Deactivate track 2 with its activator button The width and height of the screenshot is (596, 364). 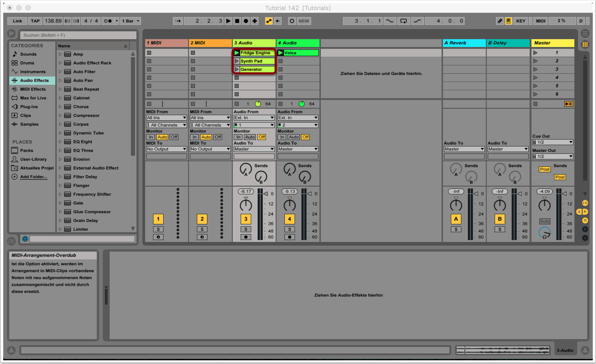(202, 219)
